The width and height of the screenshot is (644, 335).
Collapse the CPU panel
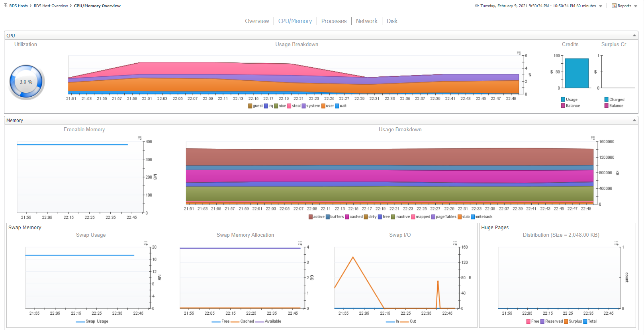(x=634, y=35)
